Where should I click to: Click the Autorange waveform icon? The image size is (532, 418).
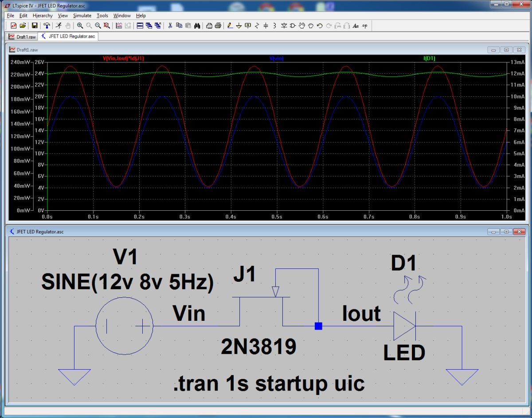click(x=119, y=26)
